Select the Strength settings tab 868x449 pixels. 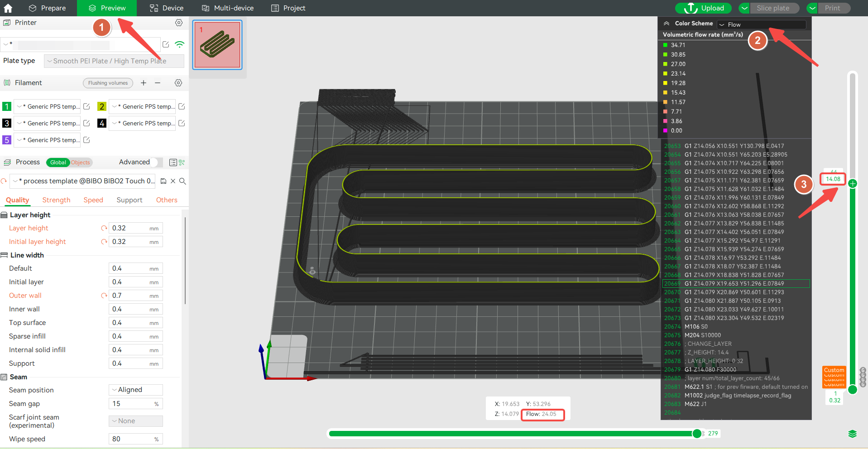(56, 200)
